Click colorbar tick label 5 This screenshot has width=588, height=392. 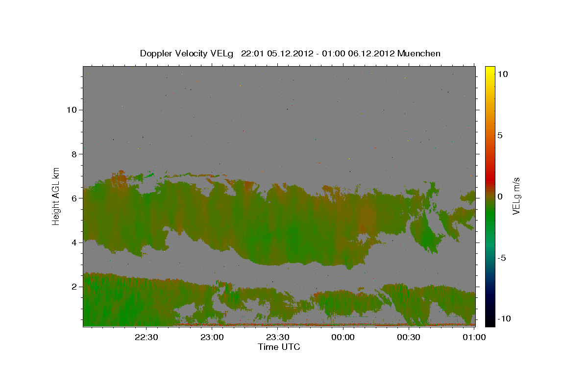[x=500, y=135]
